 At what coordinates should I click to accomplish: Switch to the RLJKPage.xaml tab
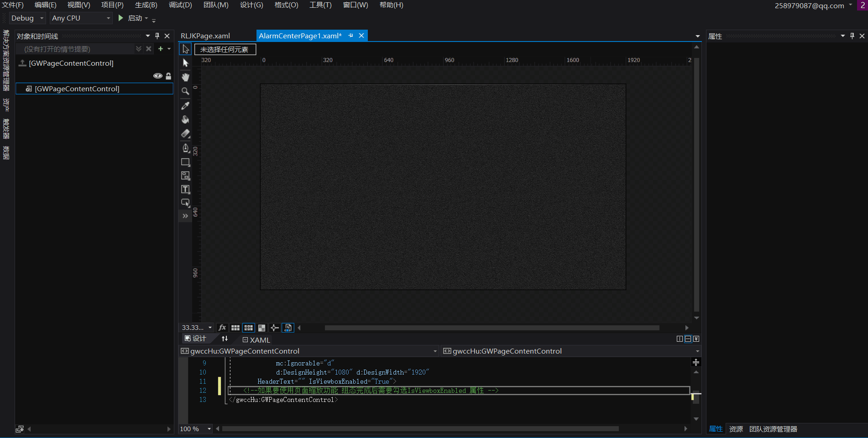[205, 36]
